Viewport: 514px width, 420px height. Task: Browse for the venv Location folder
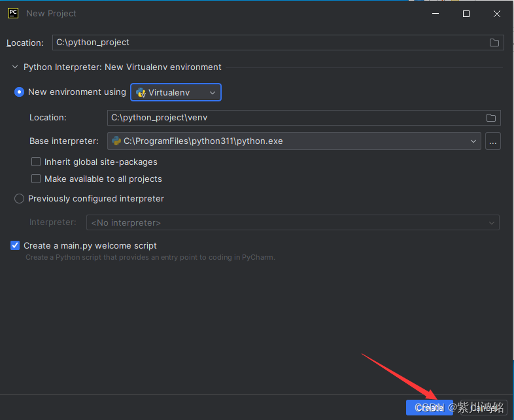pyautogui.click(x=490, y=118)
